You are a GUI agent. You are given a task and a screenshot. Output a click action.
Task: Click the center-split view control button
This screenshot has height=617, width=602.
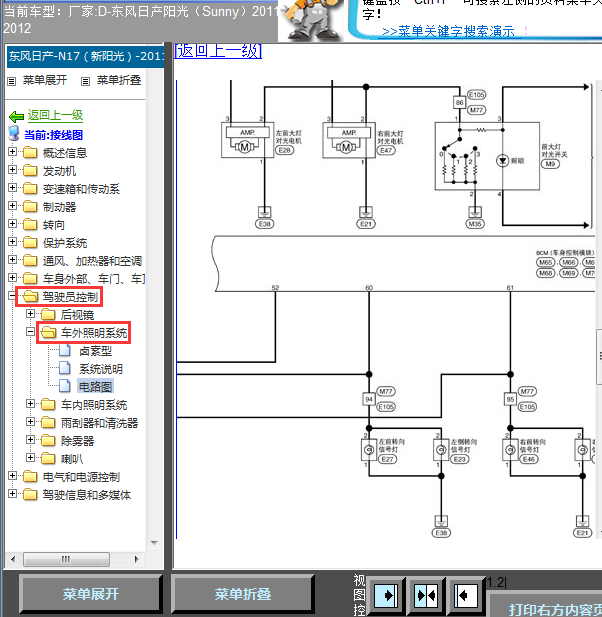pos(427,595)
